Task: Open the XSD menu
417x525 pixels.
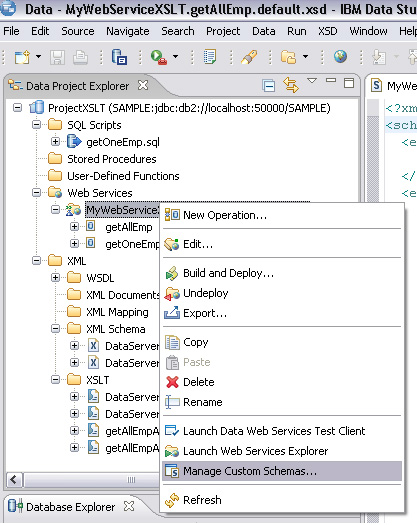Action: pyautogui.click(x=328, y=31)
